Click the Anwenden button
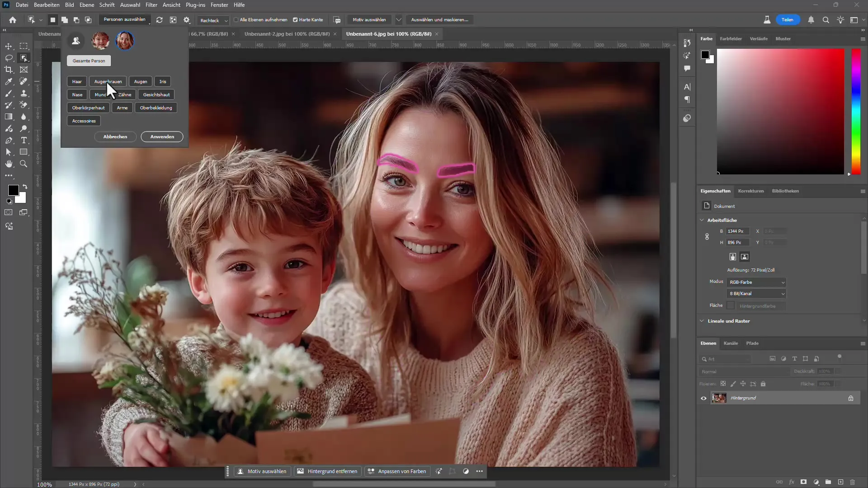868x488 pixels. click(x=162, y=136)
